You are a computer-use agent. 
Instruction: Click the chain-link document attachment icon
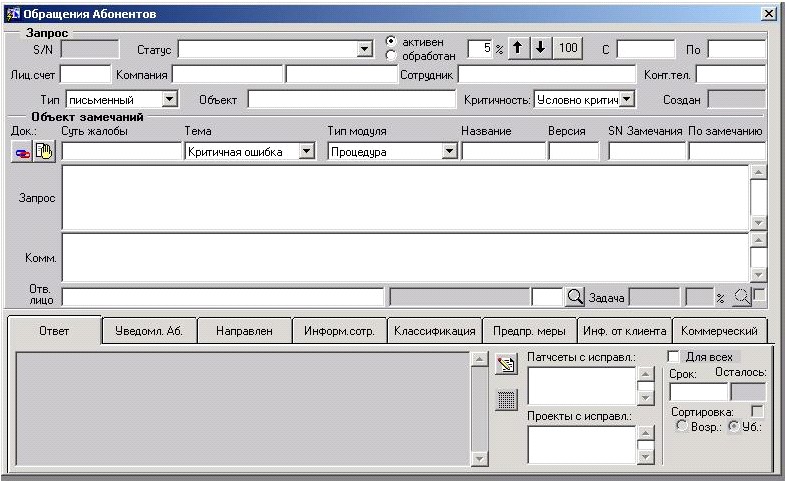(22, 151)
